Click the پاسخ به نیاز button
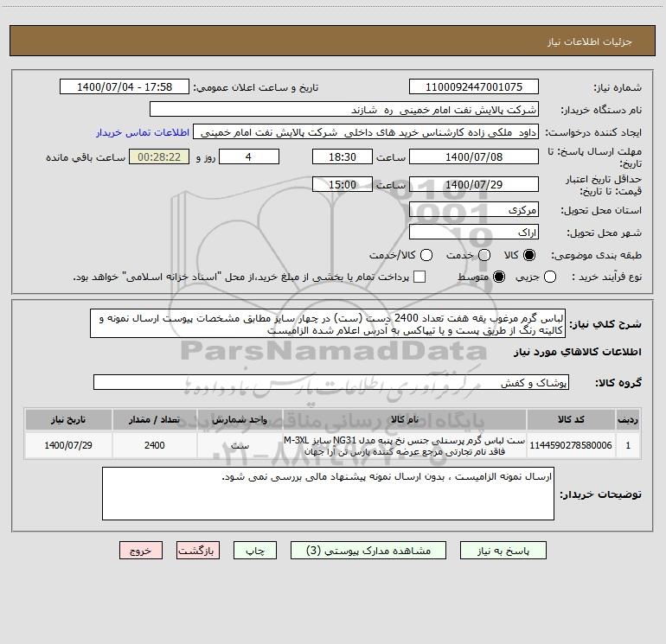This screenshot has width=666, height=644. [x=503, y=551]
